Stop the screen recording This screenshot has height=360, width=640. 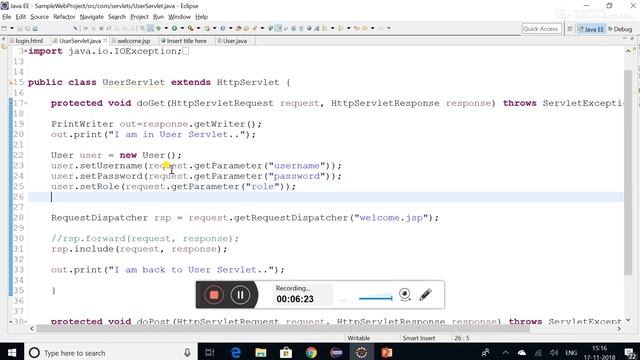[x=214, y=295]
